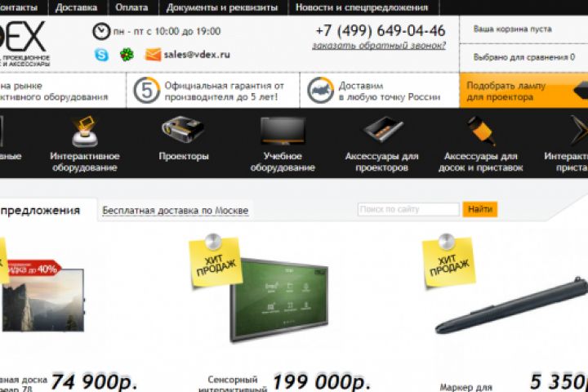588x392 pixels.
Task: Select Аксессуары для досок и приставок marker icon
Action: (x=481, y=131)
